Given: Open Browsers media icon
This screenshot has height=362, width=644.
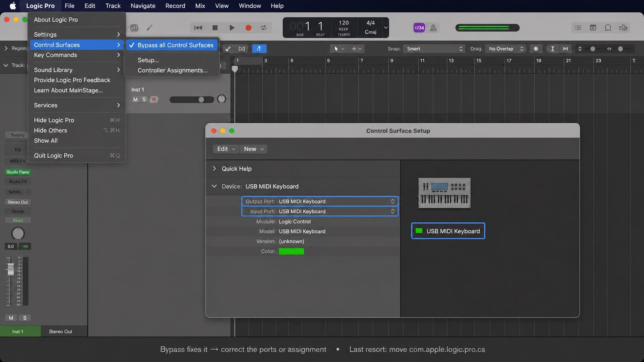Looking at the screenshot, I should click(x=623, y=28).
